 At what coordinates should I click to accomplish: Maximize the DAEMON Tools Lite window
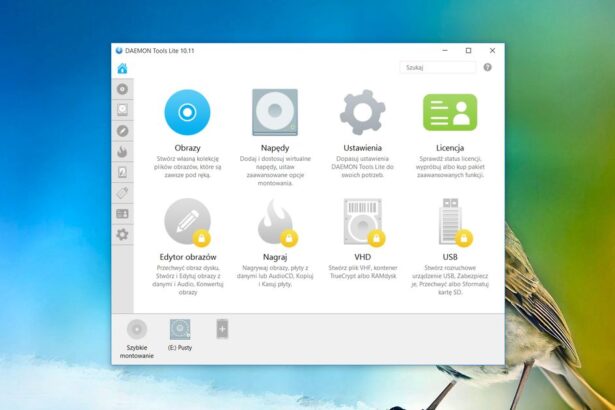click(x=468, y=51)
